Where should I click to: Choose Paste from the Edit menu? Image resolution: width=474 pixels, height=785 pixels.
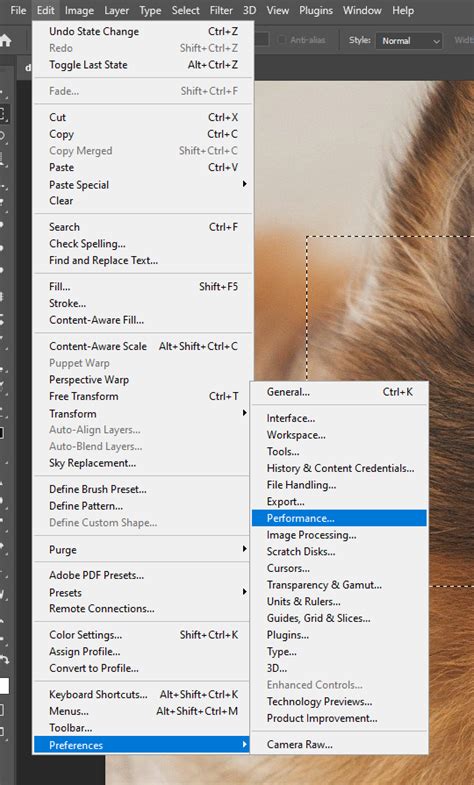[143, 167]
